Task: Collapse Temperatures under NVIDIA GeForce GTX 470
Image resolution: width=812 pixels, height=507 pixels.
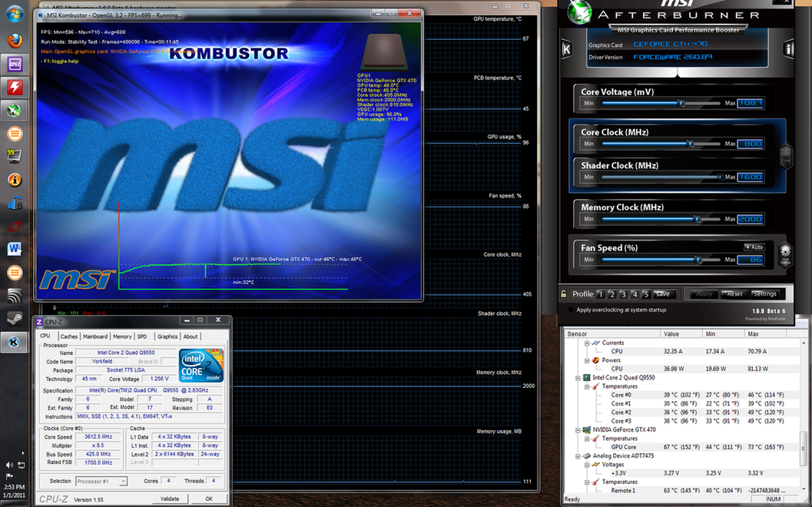Action: 587,439
